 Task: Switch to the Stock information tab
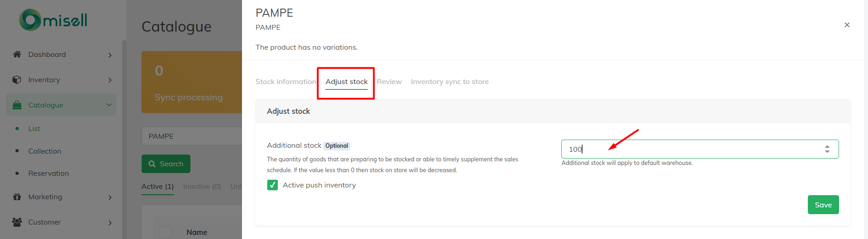click(x=285, y=82)
